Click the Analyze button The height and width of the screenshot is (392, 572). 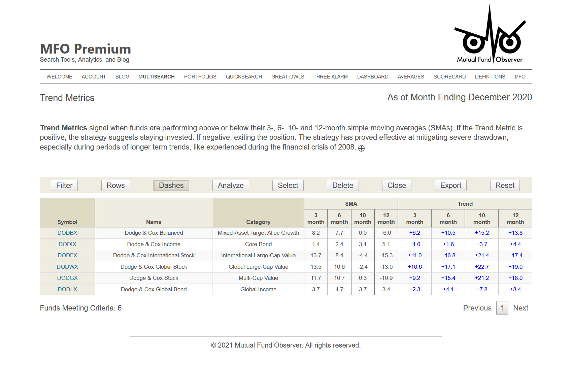(231, 186)
